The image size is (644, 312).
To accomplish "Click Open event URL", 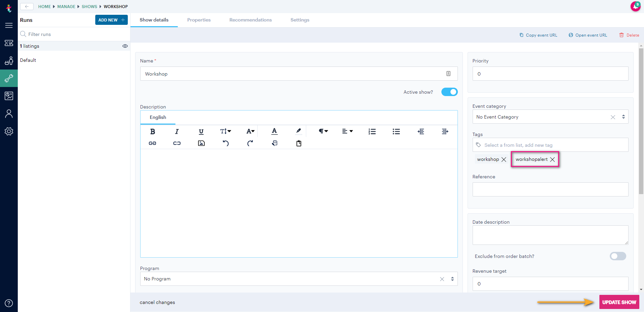I will pos(588,35).
